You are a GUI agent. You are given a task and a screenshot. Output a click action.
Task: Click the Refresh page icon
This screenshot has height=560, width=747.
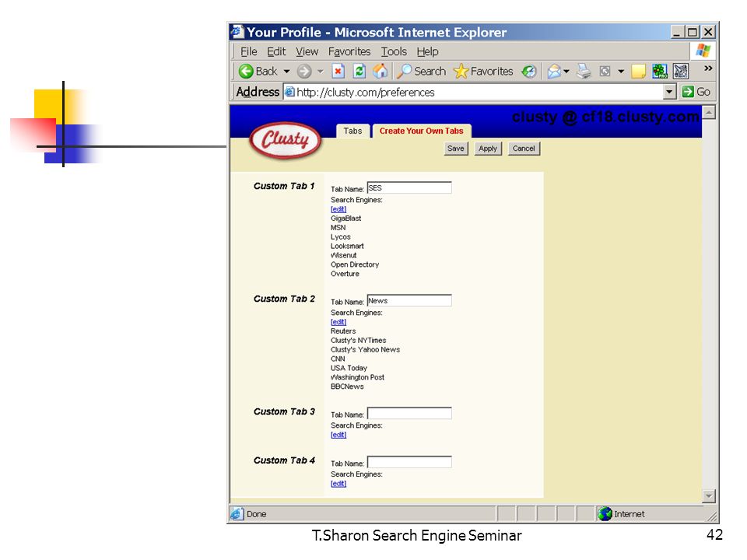click(x=359, y=72)
